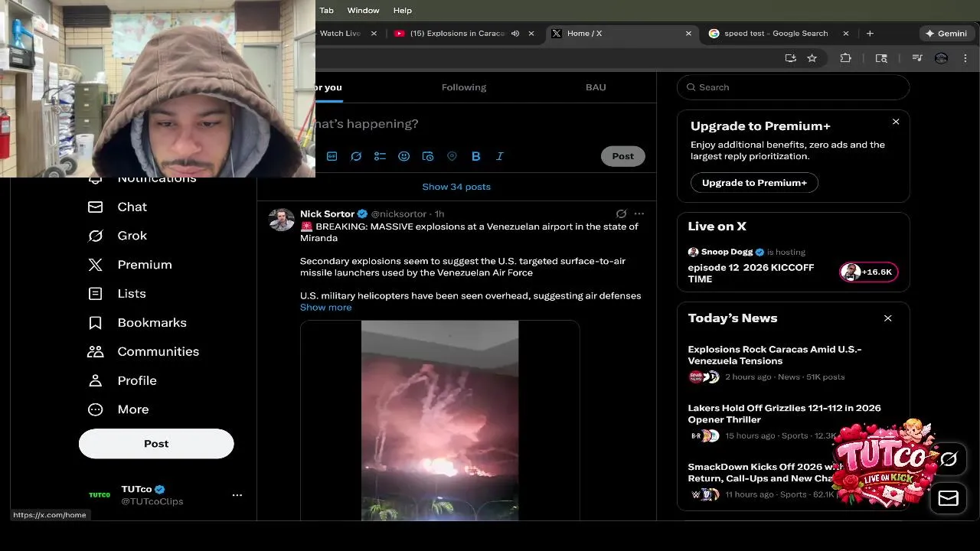Expand the More menu in sidebar
Image resolution: width=980 pixels, height=551 pixels.
coord(95,409)
